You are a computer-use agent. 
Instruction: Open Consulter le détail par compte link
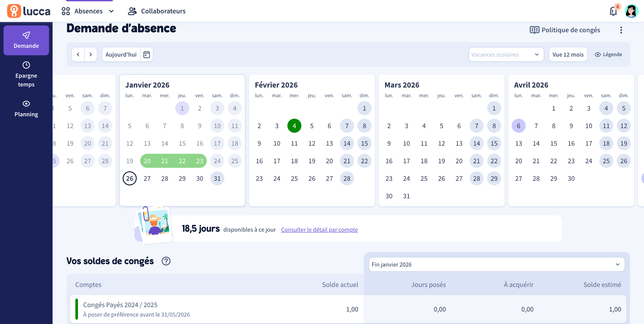[x=319, y=230]
